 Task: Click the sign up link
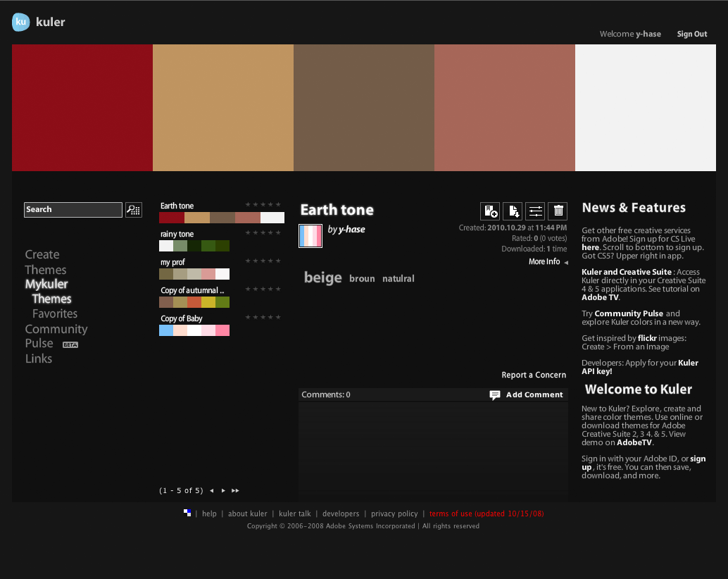pyautogui.click(x=644, y=463)
